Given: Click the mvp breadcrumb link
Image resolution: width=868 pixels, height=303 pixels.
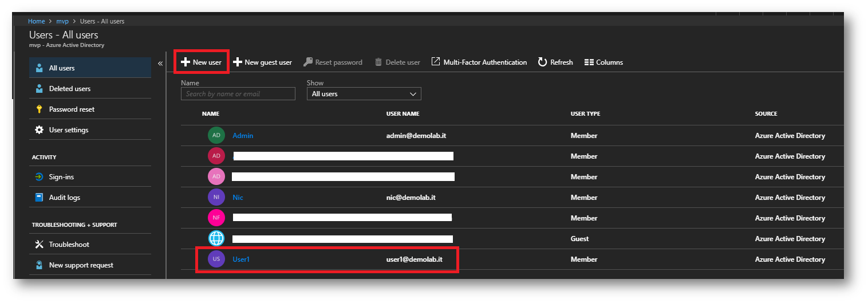Looking at the screenshot, I should tap(62, 21).
